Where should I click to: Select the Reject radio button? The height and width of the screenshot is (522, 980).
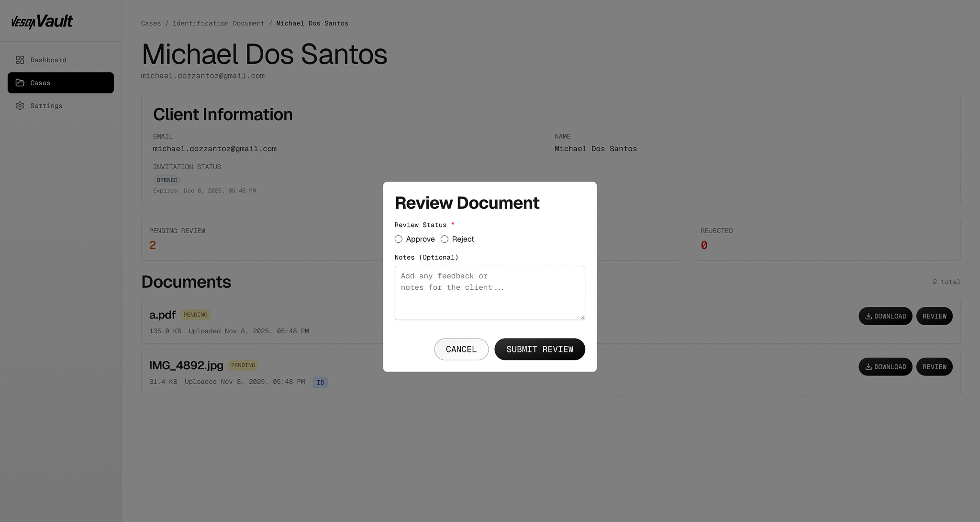pos(444,239)
